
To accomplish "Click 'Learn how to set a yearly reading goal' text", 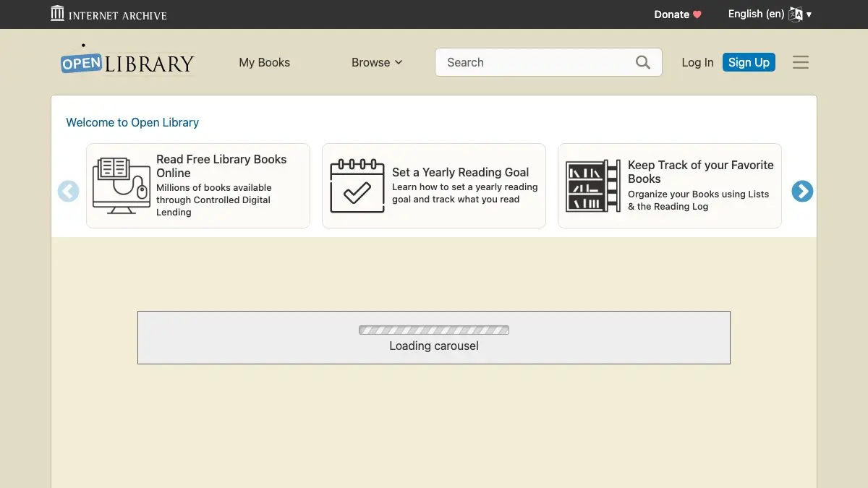I will [x=465, y=193].
